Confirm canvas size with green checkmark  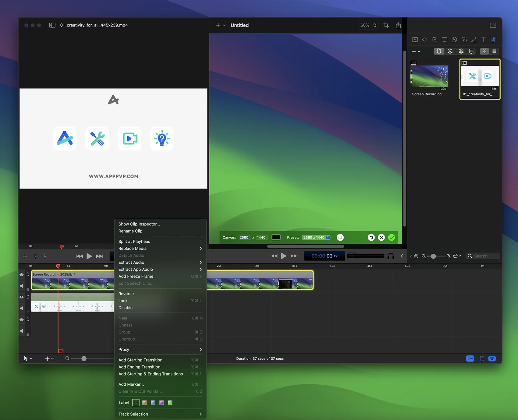[x=392, y=238]
